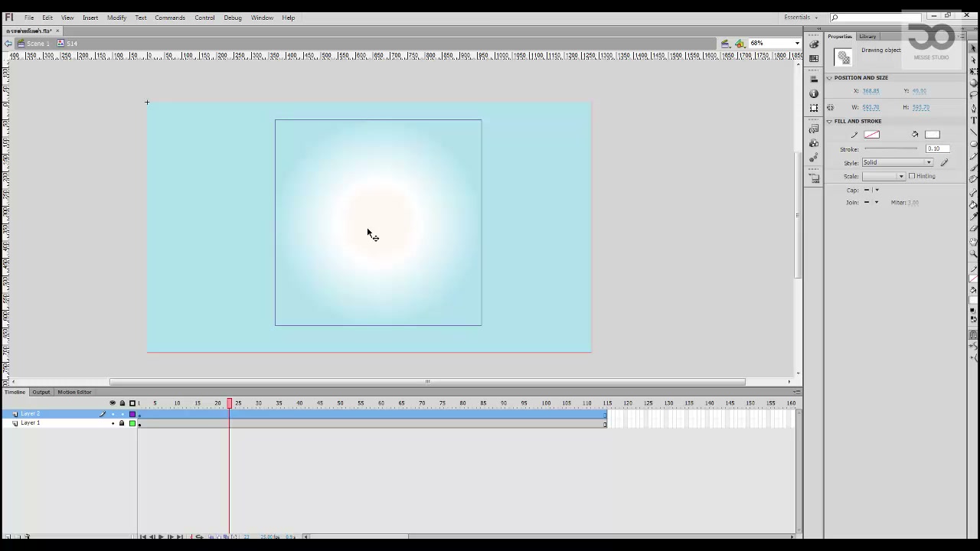Unlock Layer 1 using its padlock

pos(122,423)
